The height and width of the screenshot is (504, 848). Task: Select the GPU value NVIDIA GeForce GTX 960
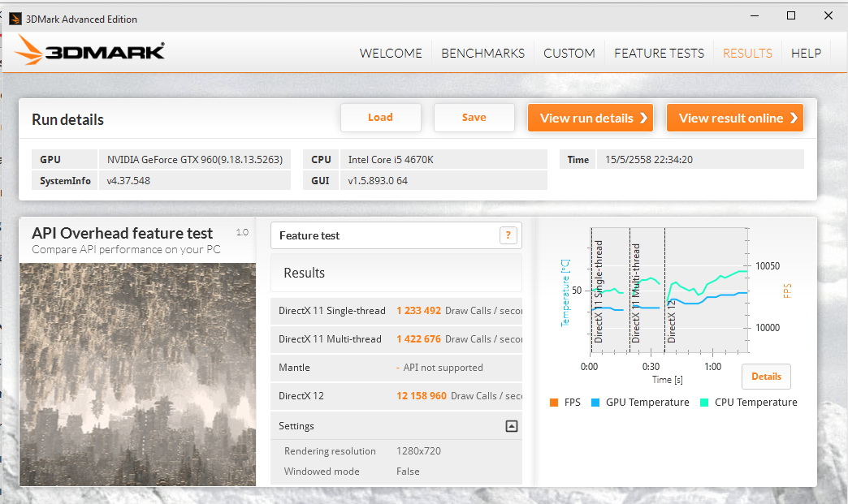195,159
